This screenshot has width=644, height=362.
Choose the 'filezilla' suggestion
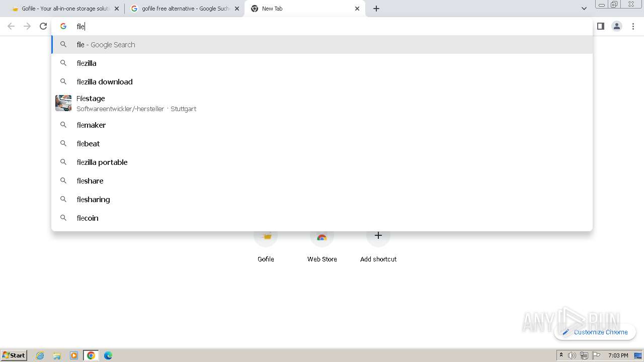(x=322, y=63)
